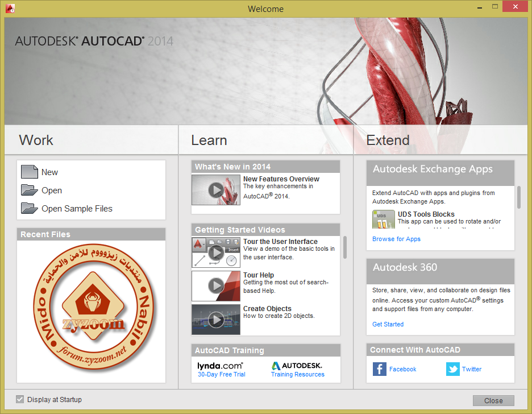The width and height of the screenshot is (532, 414).
Task: Click the Facebook text link
Action: (403, 369)
